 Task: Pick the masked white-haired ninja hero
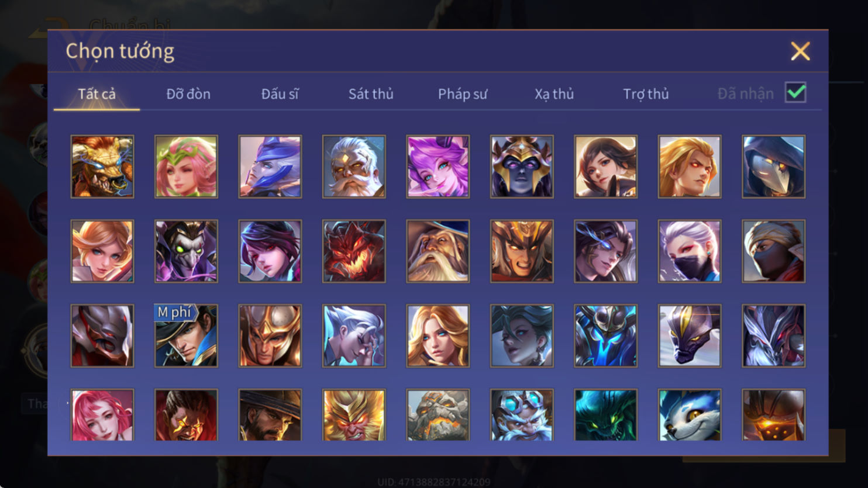click(x=690, y=251)
